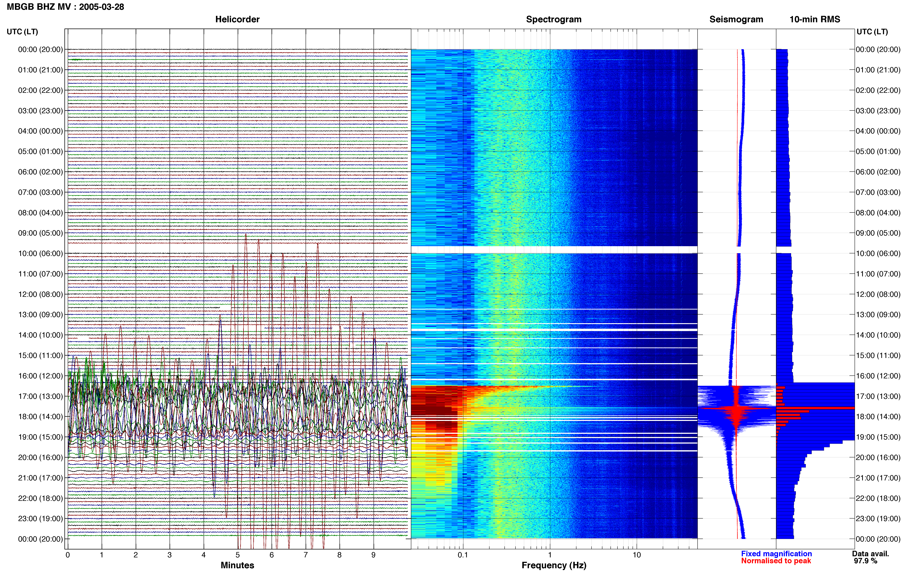Screen dimensions: 924x578
Task: Click '23:00 (19:00)' on the Helicorder time axis
Action: [x=41, y=519]
